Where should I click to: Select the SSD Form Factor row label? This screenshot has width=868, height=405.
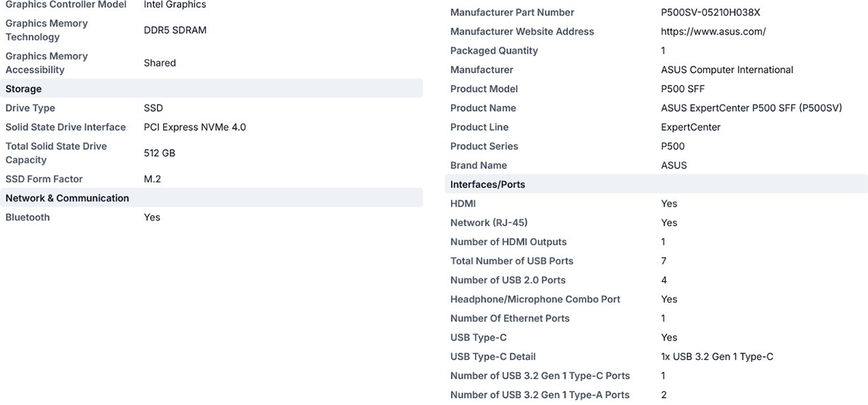(x=44, y=180)
